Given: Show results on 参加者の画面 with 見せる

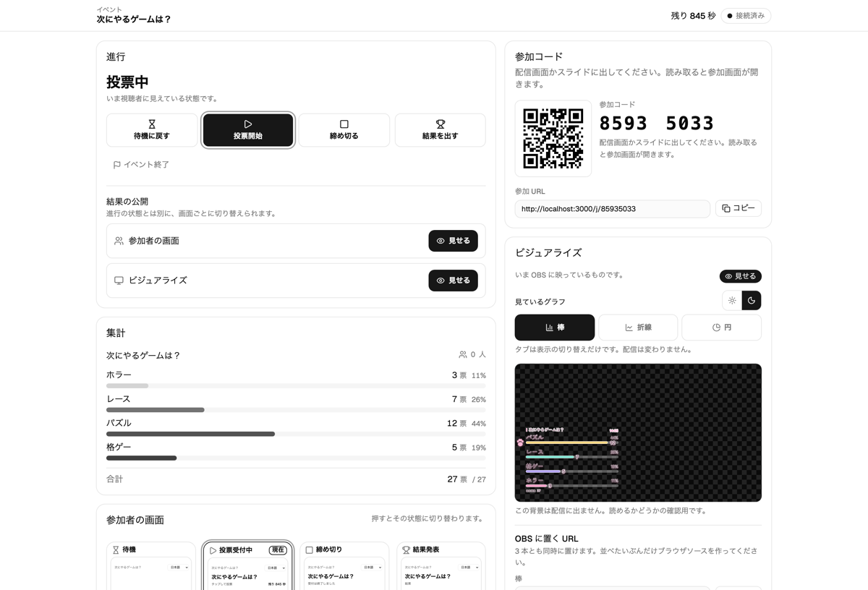Looking at the screenshot, I should pyautogui.click(x=453, y=241).
